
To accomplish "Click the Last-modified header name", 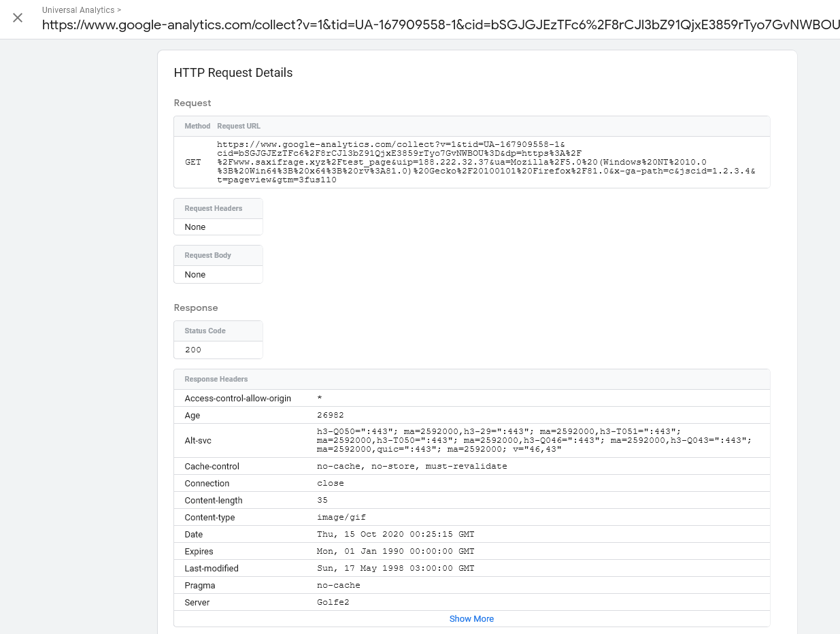I will [x=212, y=568].
